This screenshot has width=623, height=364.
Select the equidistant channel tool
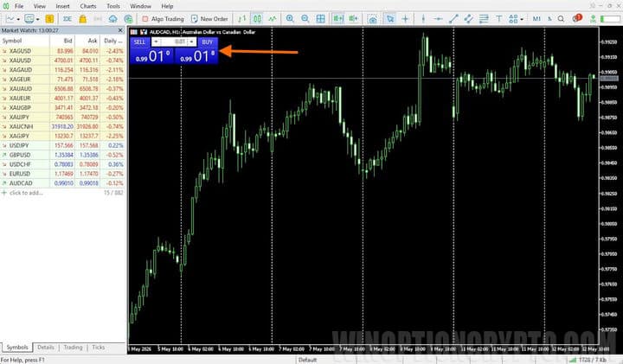(468, 19)
